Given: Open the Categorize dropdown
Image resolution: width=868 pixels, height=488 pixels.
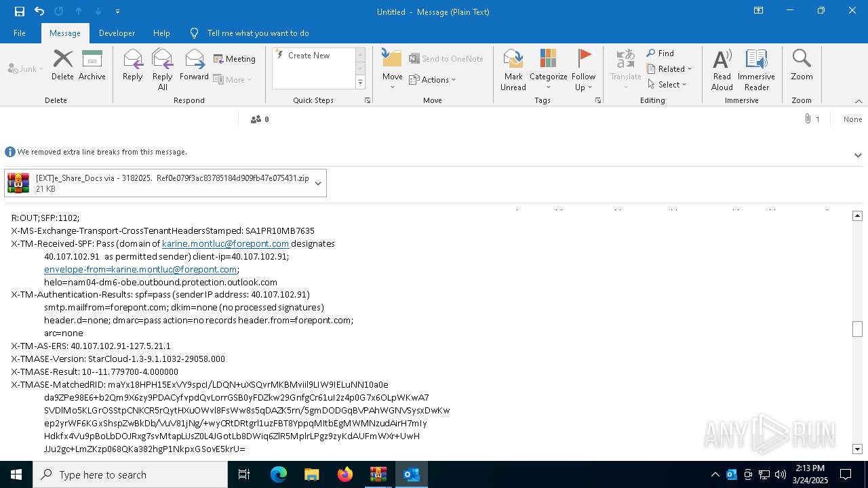Looking at the screenshot, I should click(x=548, y=69).
